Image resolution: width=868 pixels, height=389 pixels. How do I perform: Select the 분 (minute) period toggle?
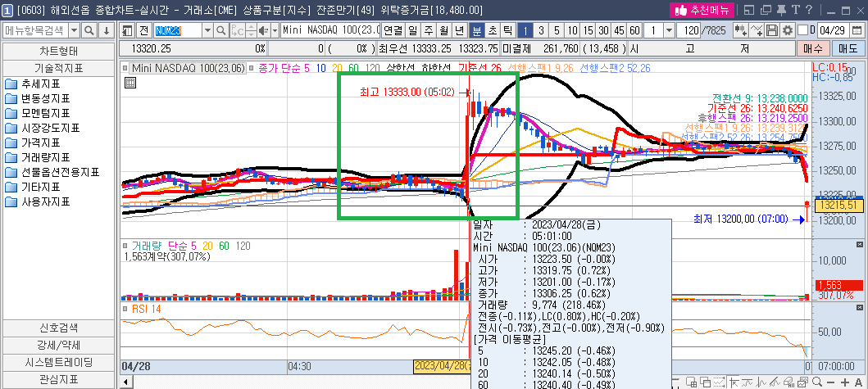[x=476, y=29]
